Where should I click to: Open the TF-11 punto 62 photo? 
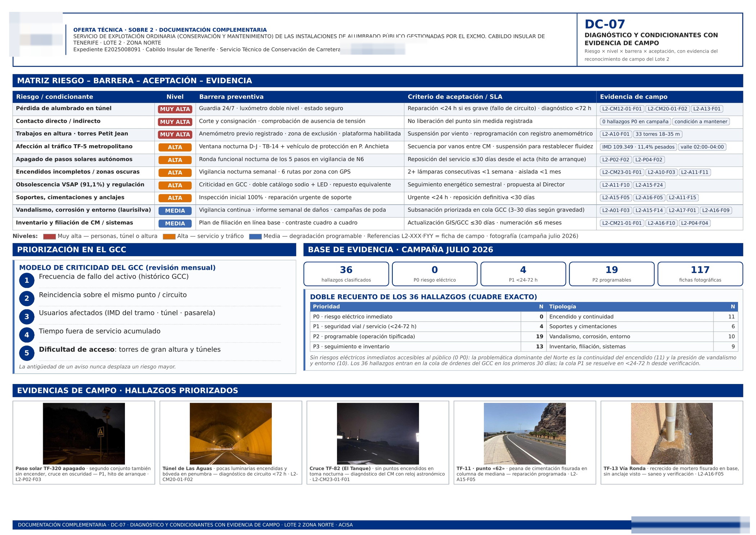pyautogui.click(x=525, y=433)
